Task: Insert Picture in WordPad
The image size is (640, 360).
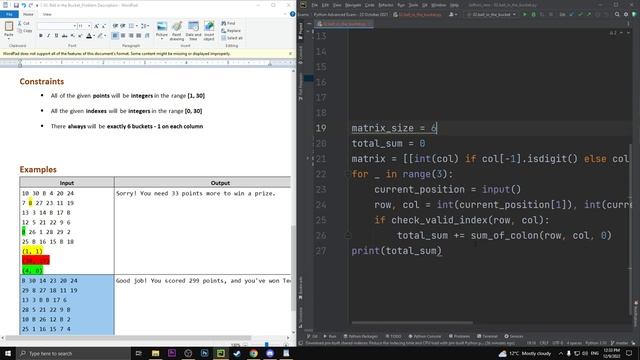Action: tap(162, 30)
